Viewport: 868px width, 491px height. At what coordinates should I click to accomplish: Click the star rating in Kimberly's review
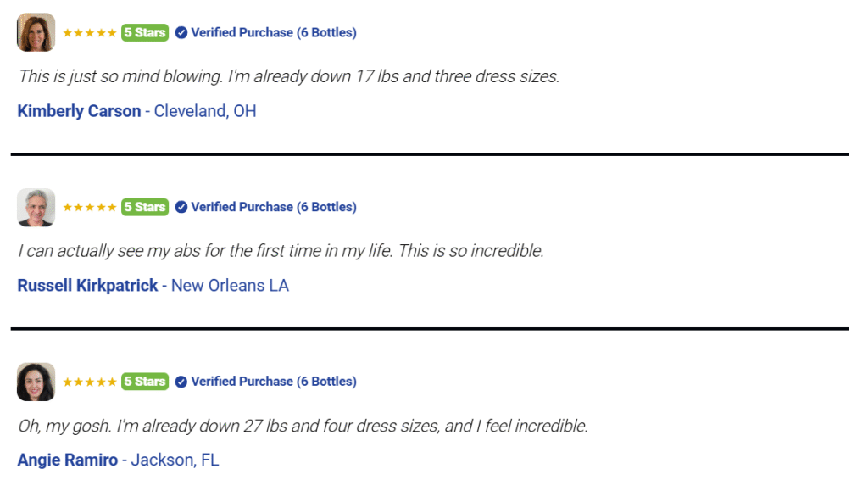click(90, 33)
